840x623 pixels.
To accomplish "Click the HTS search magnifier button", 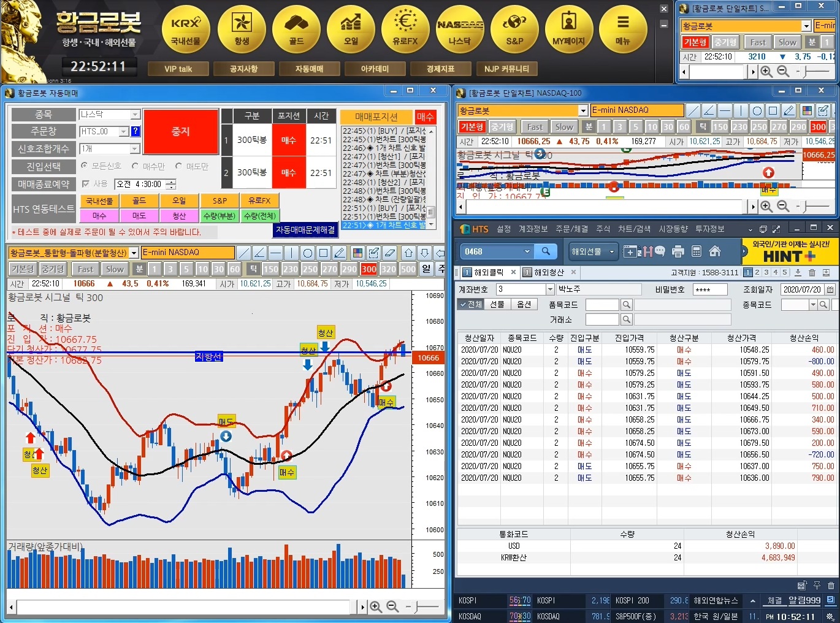I will point(546,251).
